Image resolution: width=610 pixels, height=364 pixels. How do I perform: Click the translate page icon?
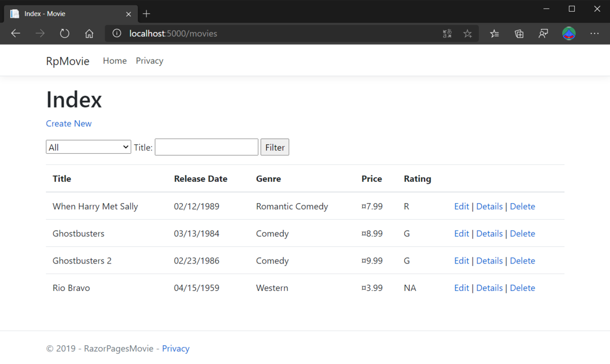click(x=447, y=34)
